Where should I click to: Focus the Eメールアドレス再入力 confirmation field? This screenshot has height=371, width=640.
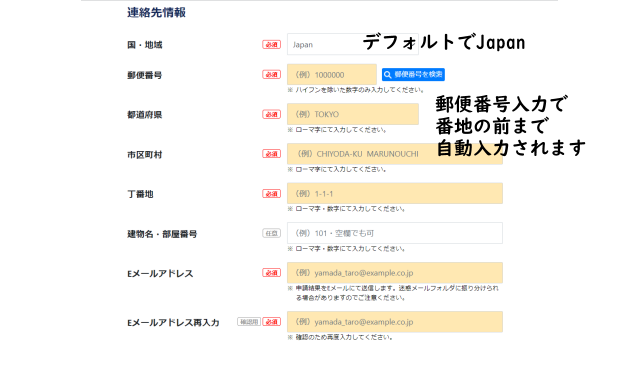pos(395,322)
